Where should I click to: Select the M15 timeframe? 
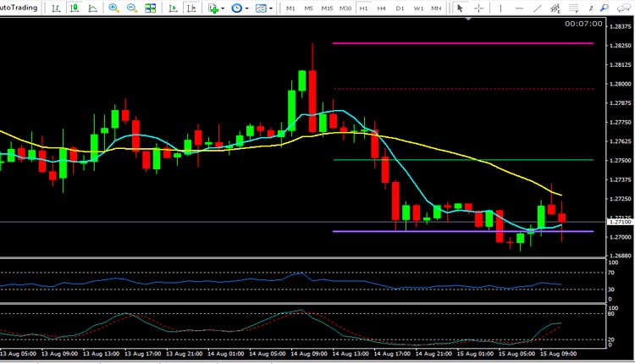(327, 8)
